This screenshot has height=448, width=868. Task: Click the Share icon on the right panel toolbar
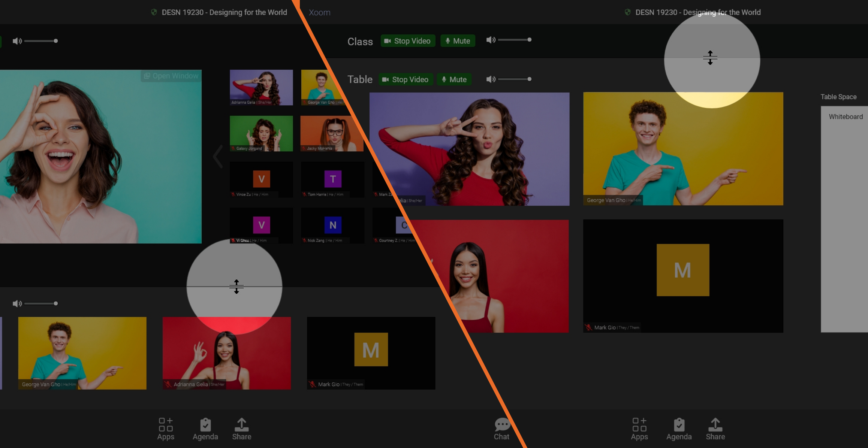(715, 429)
